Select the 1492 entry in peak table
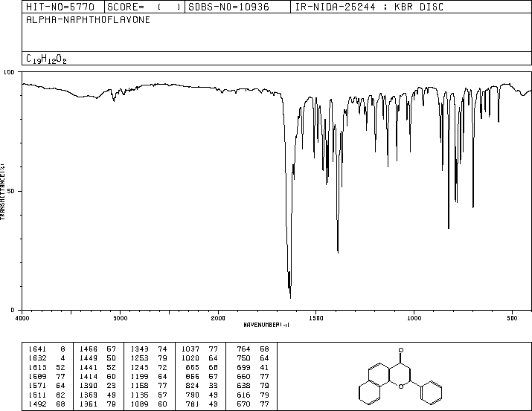 click(x=47, y=404)
